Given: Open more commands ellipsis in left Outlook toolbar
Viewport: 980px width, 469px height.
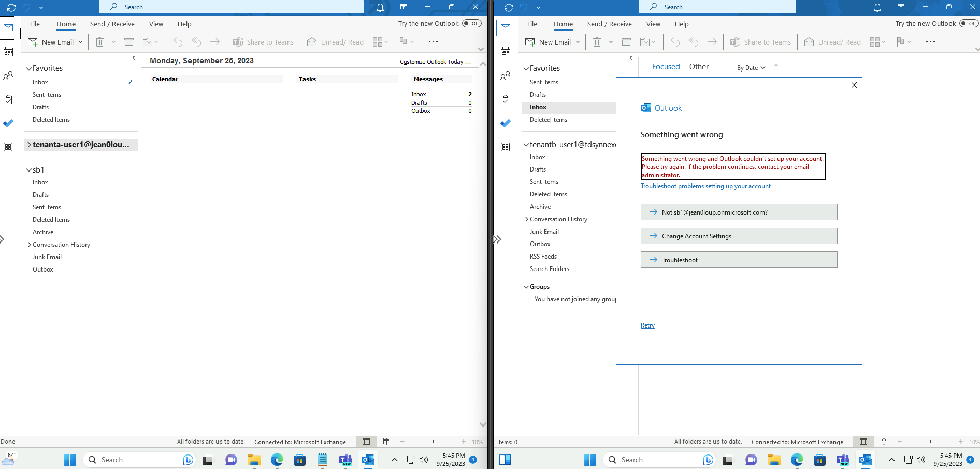Looking at the screenshot, I should click(x=434, y=42).
